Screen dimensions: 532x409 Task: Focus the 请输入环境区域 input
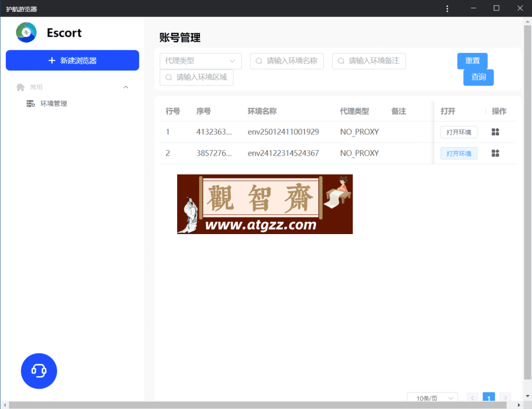(196, 77)
